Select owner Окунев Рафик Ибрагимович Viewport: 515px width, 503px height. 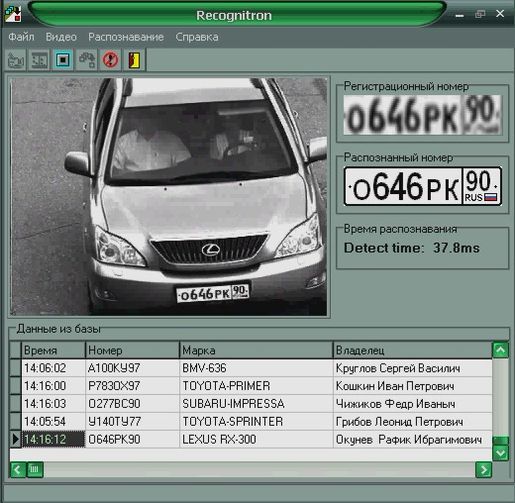coord(413,439)
